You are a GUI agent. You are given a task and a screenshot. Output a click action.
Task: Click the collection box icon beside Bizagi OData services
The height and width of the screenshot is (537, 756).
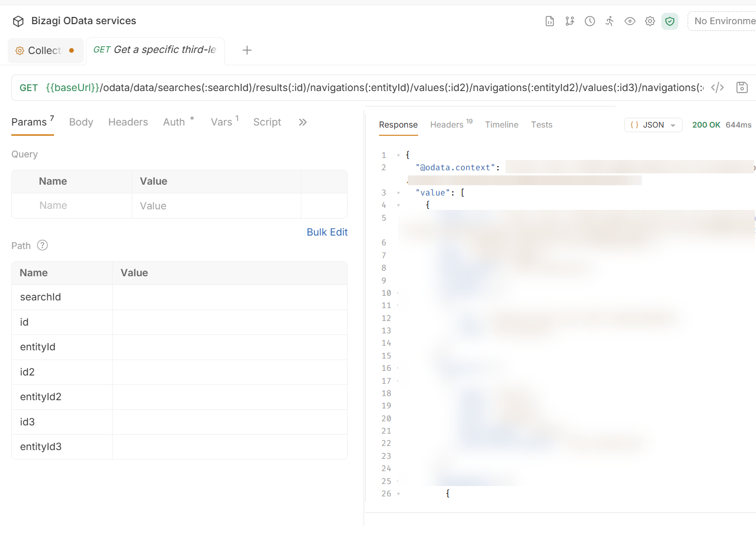19,21
